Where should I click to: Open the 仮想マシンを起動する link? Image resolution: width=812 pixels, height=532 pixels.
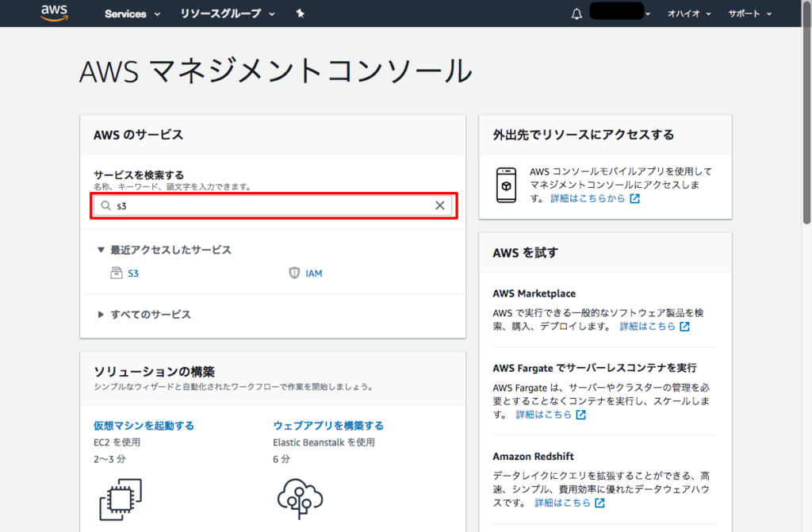point(144,425)
